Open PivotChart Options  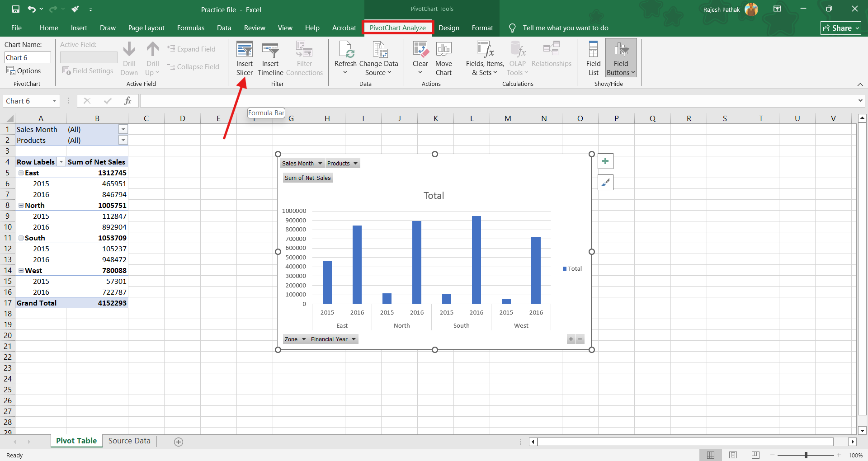click(x=24, y=71)
